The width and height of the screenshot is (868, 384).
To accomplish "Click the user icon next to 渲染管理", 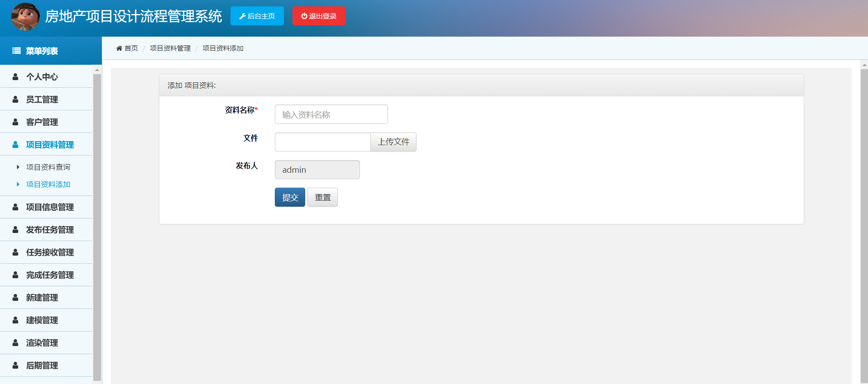I will (15, 343).
